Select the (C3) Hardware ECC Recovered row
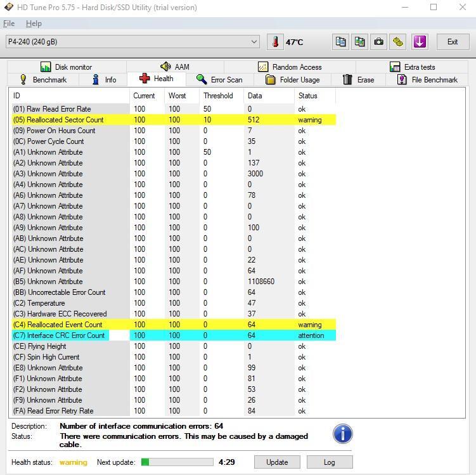 [174, 314]
